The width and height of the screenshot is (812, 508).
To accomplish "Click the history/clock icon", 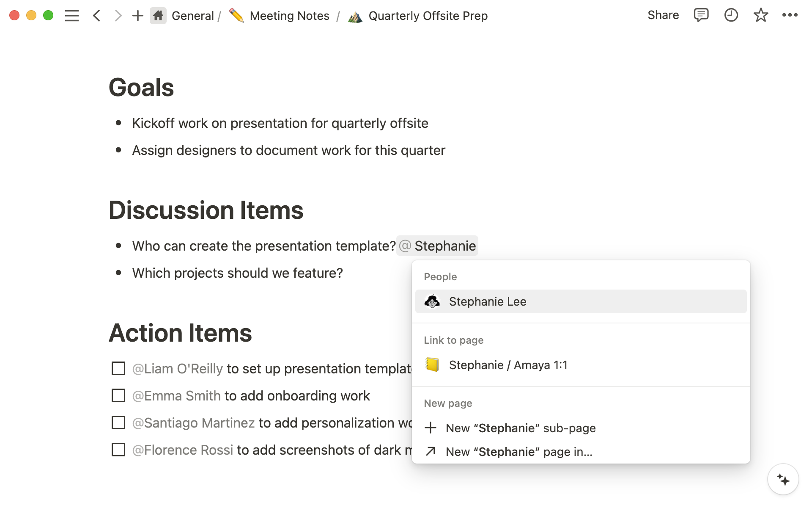I will pos(730,16).
